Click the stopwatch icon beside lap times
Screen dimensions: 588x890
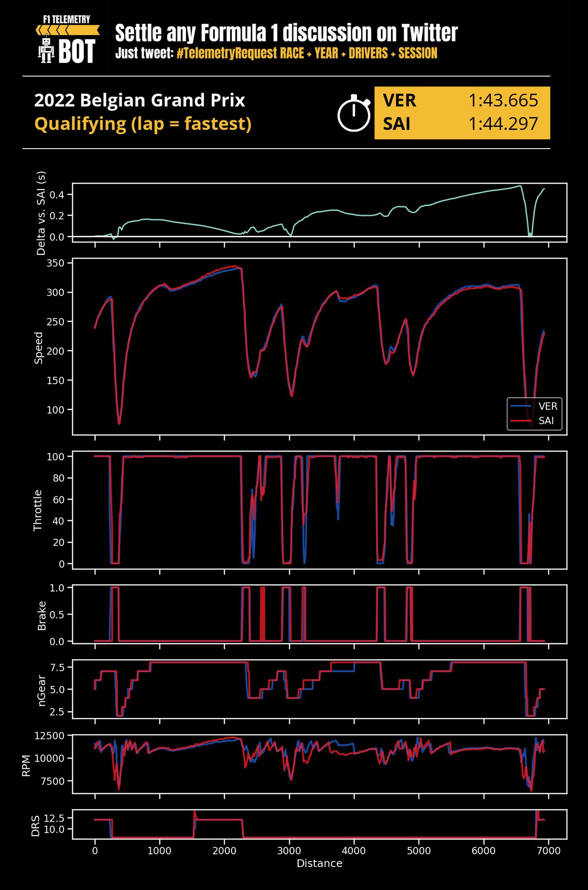coord(354,113)
